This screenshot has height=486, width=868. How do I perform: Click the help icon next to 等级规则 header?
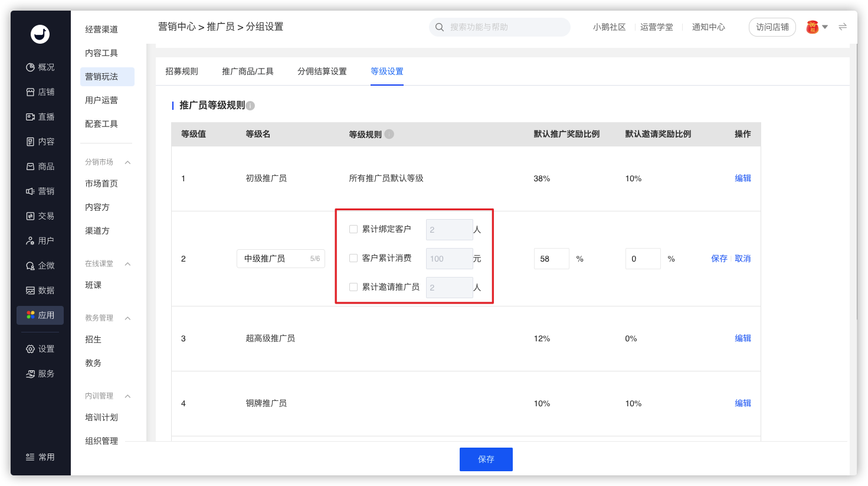pyautogui.click(x=389, y=134)
